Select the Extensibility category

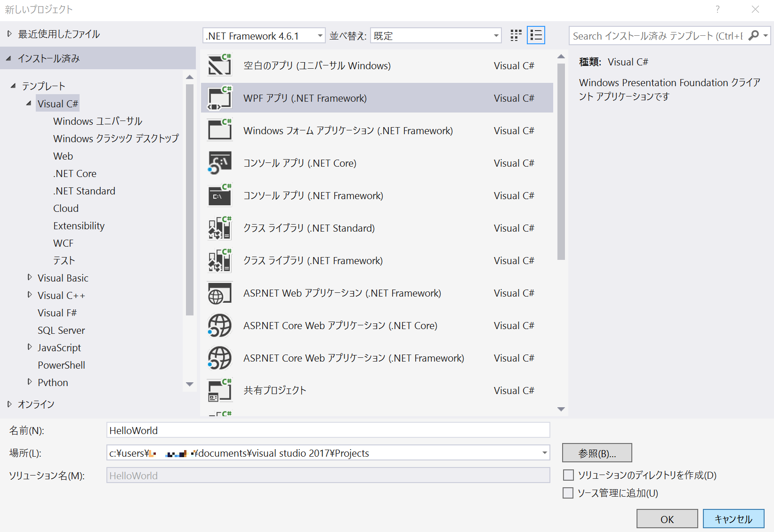pos(79,226)
